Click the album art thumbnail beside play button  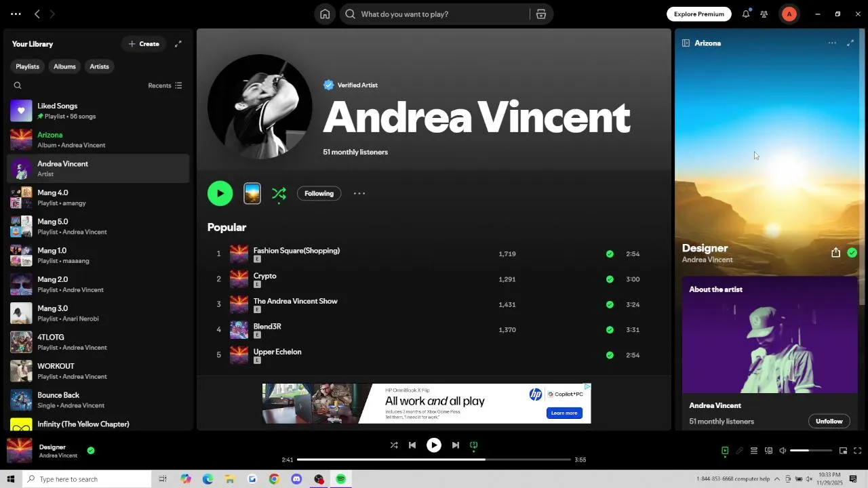tap(252, 193)
